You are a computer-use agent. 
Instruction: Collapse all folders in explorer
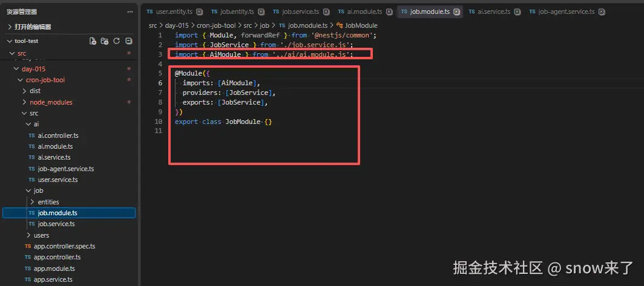(x=128, y=41)
